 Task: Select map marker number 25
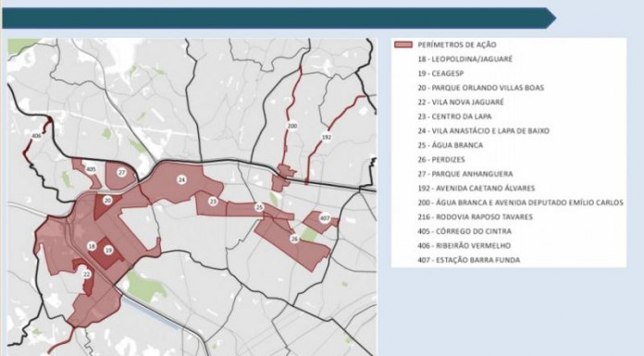[x=259, y=207]
